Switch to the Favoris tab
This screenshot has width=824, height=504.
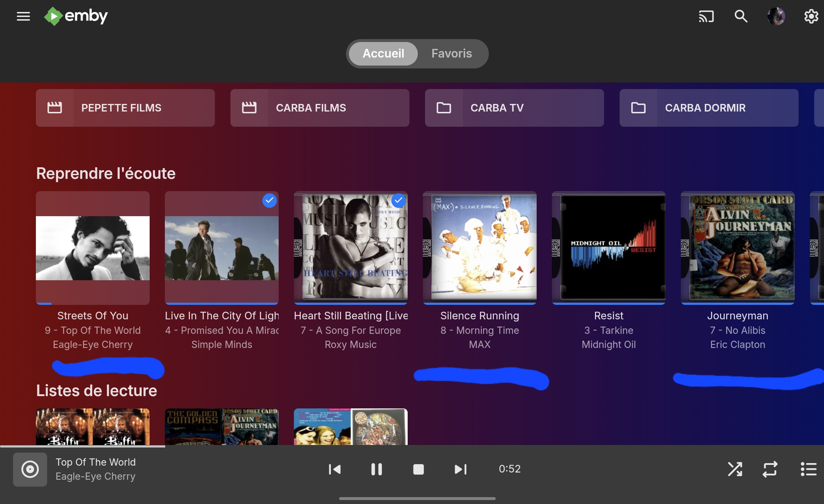(451, 54)
